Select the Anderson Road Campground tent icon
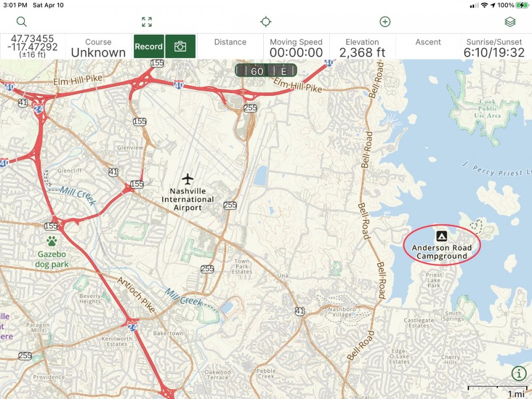532x399 pixels. coord(441,236)
